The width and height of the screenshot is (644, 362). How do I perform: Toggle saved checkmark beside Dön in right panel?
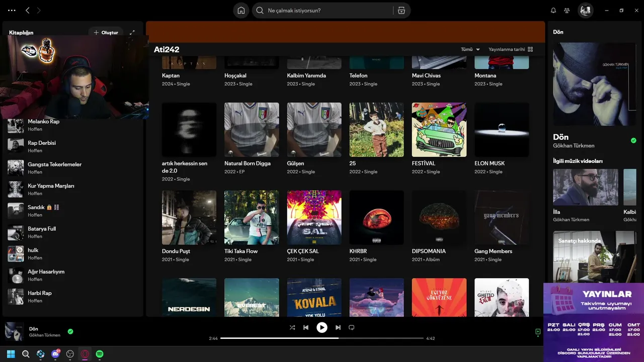(633, 141)
